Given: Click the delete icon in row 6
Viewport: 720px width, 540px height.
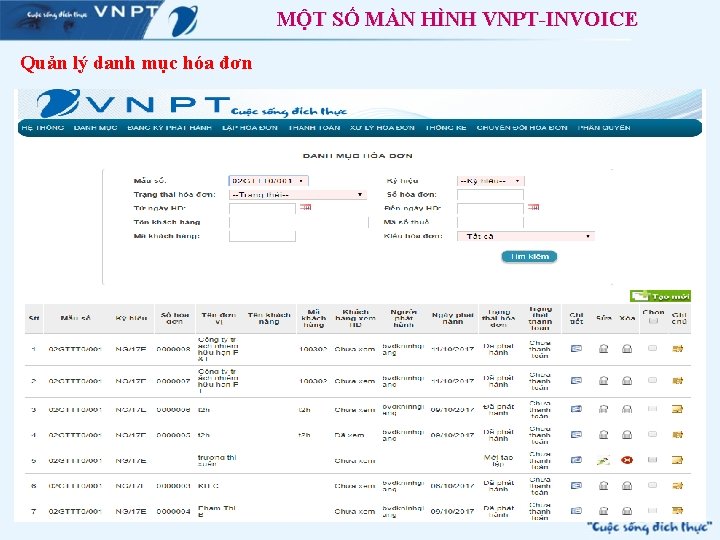Looking at the screenshot, I should point(627,485).
